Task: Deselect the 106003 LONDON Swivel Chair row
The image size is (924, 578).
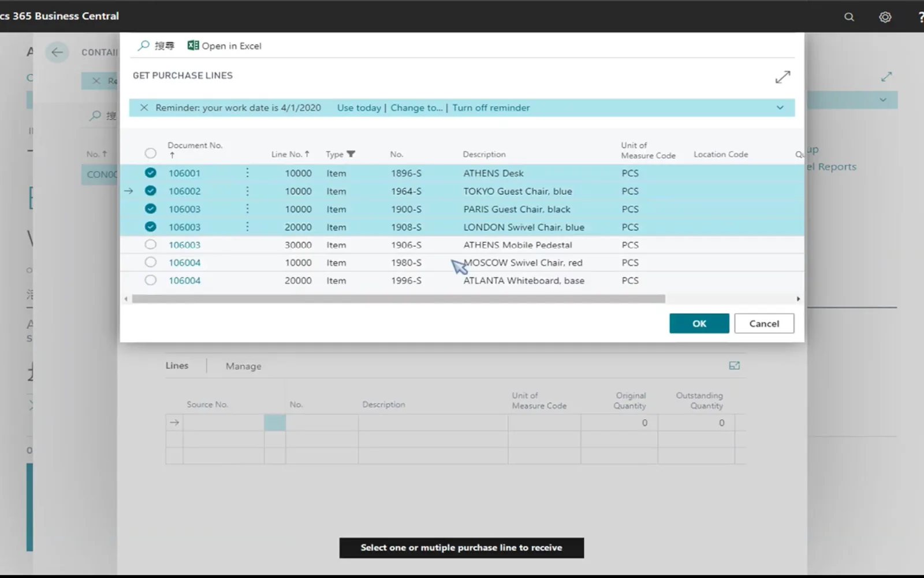Action: click(150, 227)
